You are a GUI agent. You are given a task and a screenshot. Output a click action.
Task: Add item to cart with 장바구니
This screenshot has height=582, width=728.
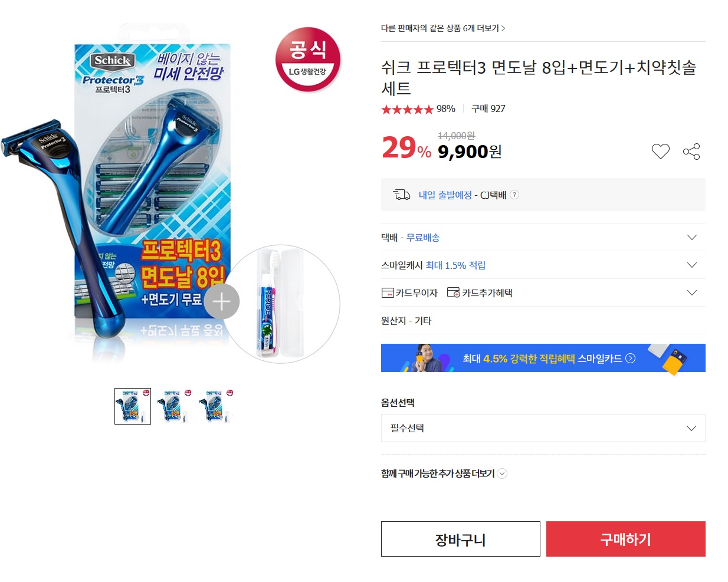pyautogui.click(x=460, y=539)
